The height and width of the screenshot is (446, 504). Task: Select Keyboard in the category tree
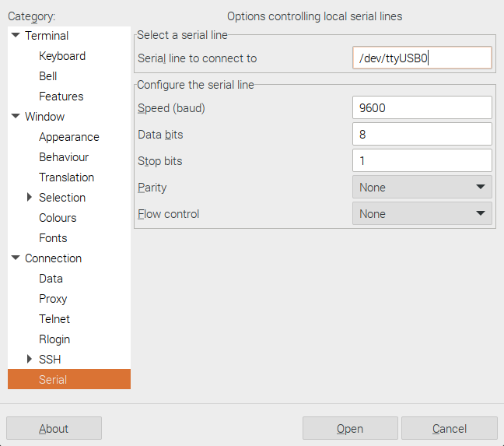(x=62, y=56)
